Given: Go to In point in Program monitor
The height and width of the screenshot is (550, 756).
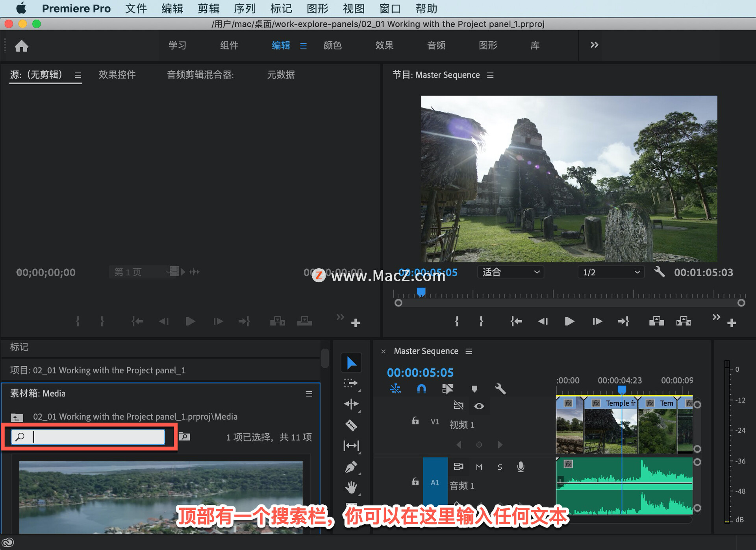Looking at the screenshot, I should point(516,321).
